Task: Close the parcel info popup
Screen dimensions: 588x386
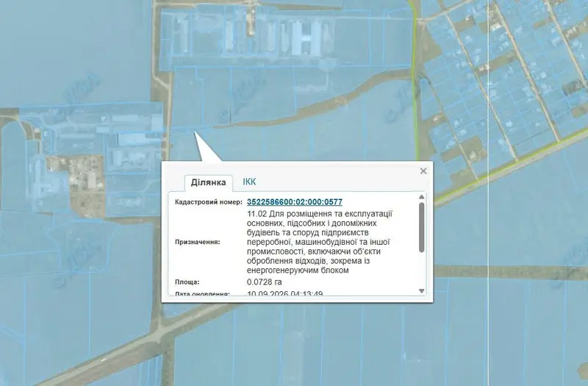Action: pyautogui.click(x=423, y=171)
